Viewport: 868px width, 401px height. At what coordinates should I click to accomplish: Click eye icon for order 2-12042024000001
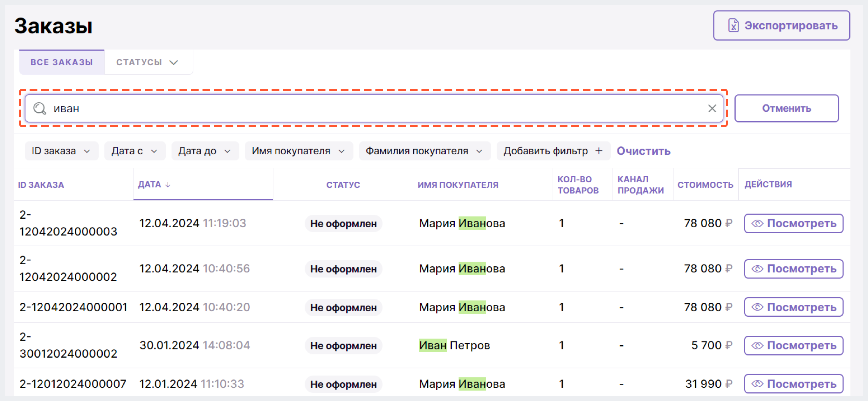click(757, 307)
